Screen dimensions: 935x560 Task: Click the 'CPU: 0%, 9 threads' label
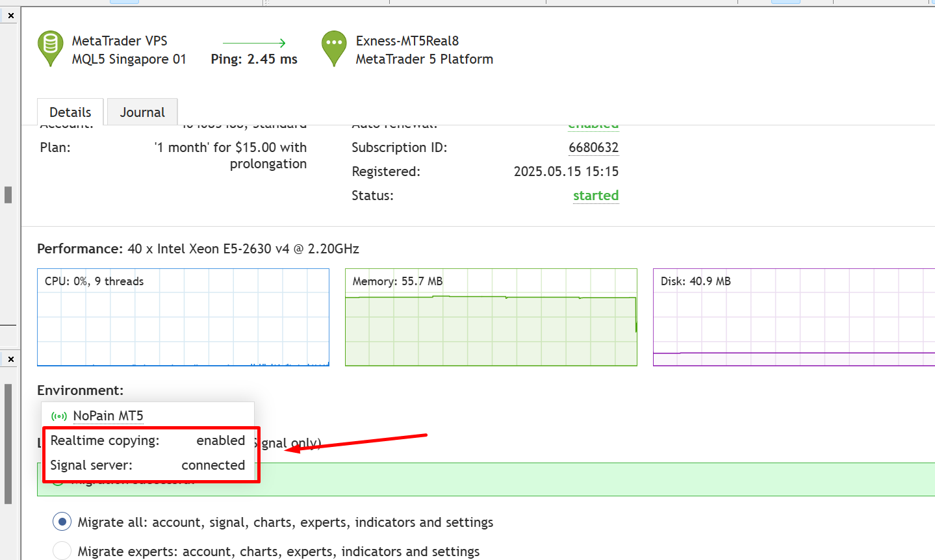tap(94, 281)
